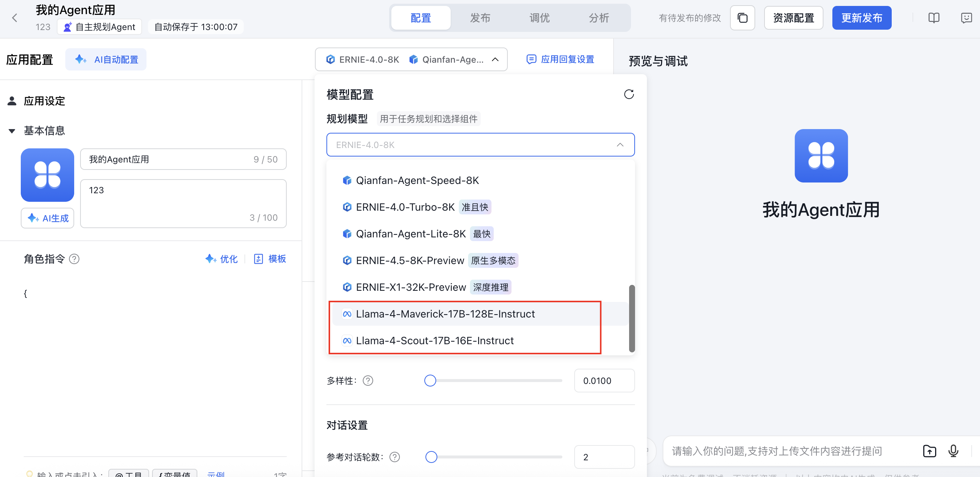This screenshot has height=477, width=980.
Task: Select Qianfan-Agent-Speed-8K model
Action: click(480, 180)
